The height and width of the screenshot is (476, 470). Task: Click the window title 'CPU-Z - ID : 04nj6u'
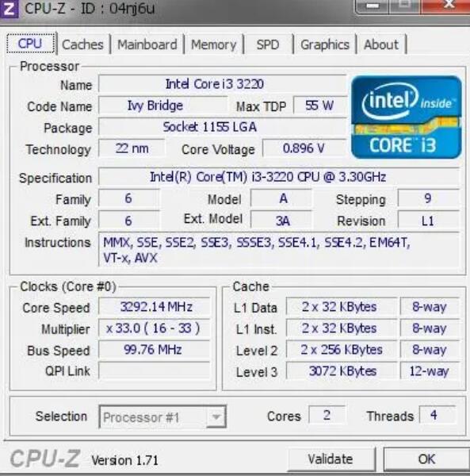(x=90, y=9)
